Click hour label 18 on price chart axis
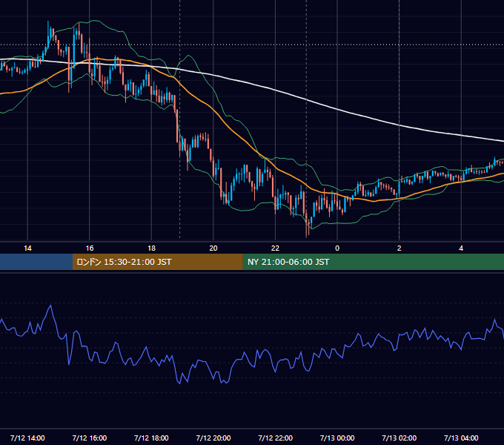 pos(151,248)
